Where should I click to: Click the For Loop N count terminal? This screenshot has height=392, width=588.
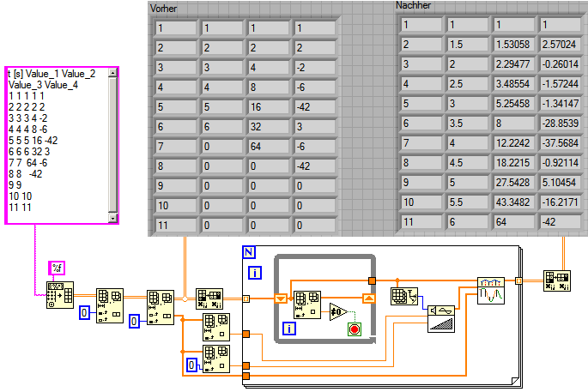249,252
